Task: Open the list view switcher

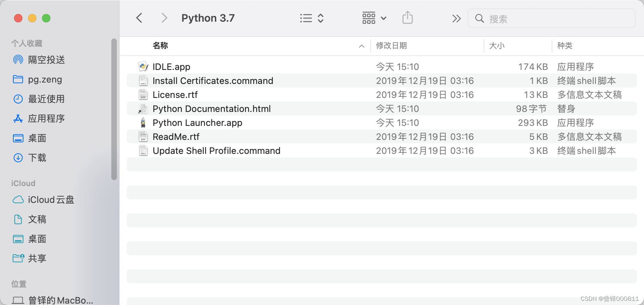Action: pyautogui.click(x=312, y=18)
